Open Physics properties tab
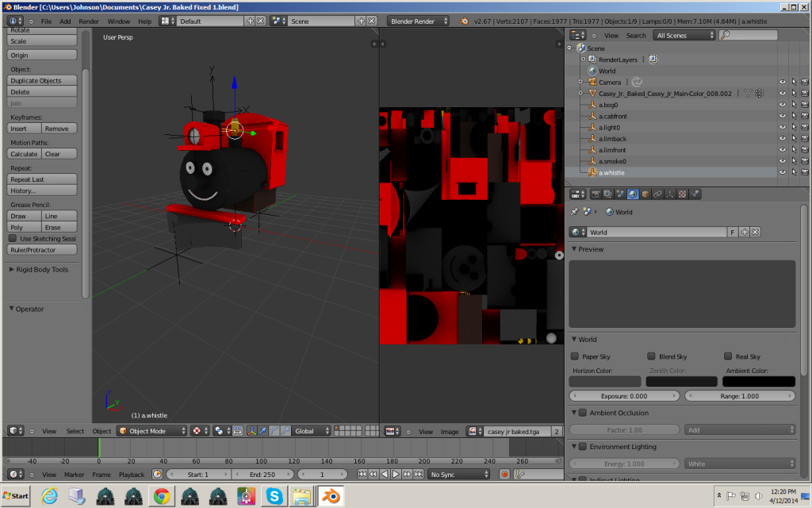812x508 pixels. point(695,194)
